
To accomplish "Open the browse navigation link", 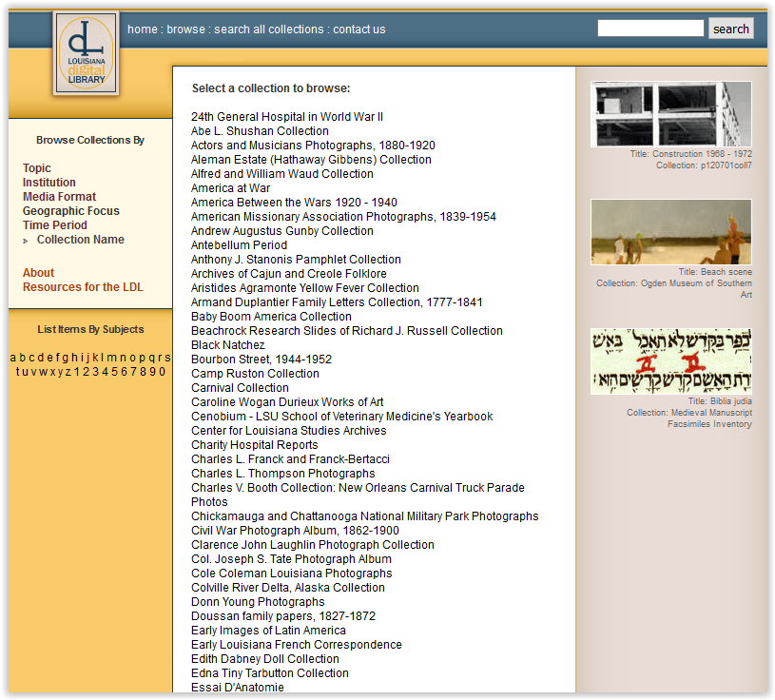I will click(x=185, y=29).
